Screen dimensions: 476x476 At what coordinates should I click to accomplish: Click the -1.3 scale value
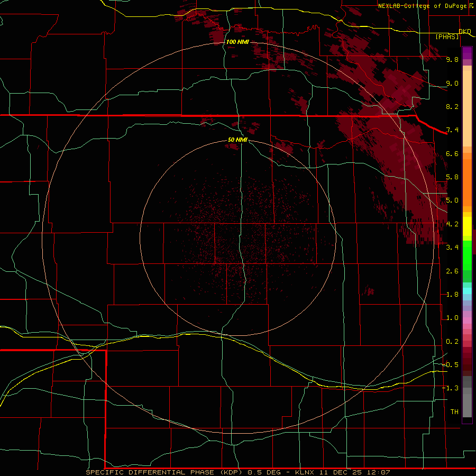[x=450, y=388]
